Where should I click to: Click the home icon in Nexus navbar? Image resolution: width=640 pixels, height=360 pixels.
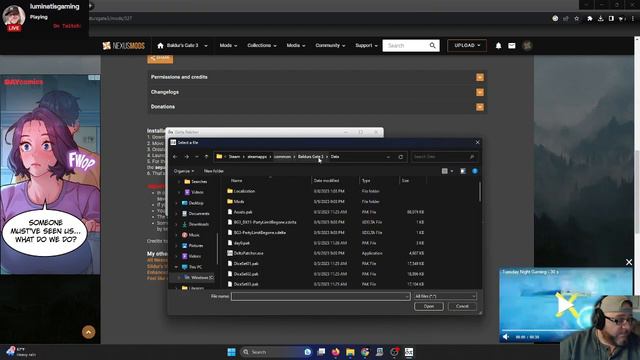[160, 46]
